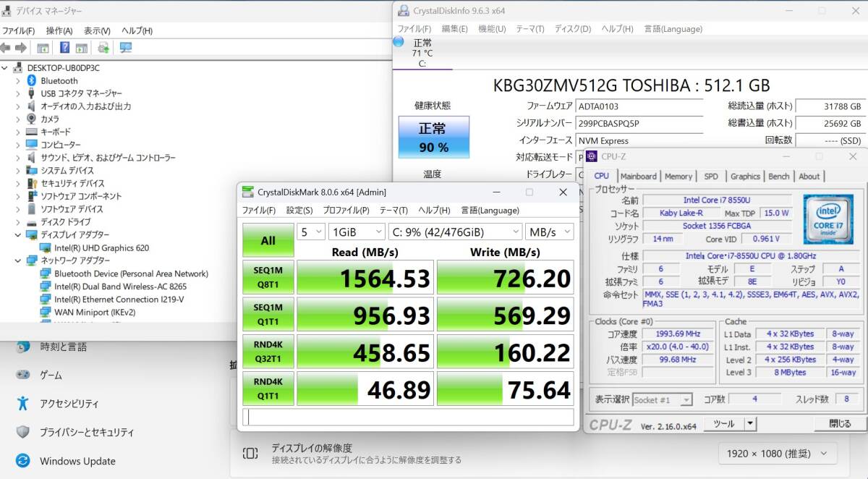Viewport: 868px width, 479px height.
Task: Click the Intel Core i7 logo in CPU-Z
Action: pyautogui.click(x=827, y=218)
